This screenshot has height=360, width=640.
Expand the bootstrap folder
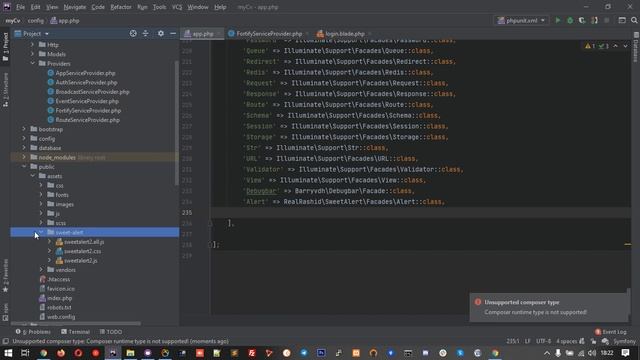[x=24, y=129]
